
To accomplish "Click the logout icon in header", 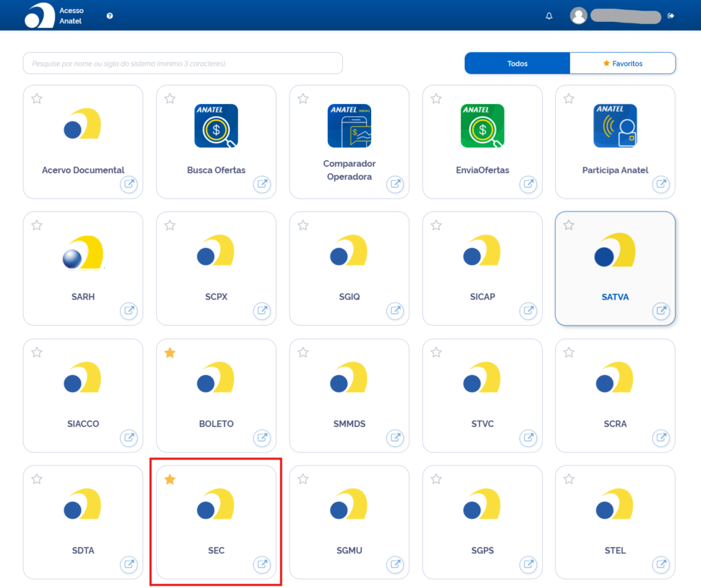I will click(671, 16).
